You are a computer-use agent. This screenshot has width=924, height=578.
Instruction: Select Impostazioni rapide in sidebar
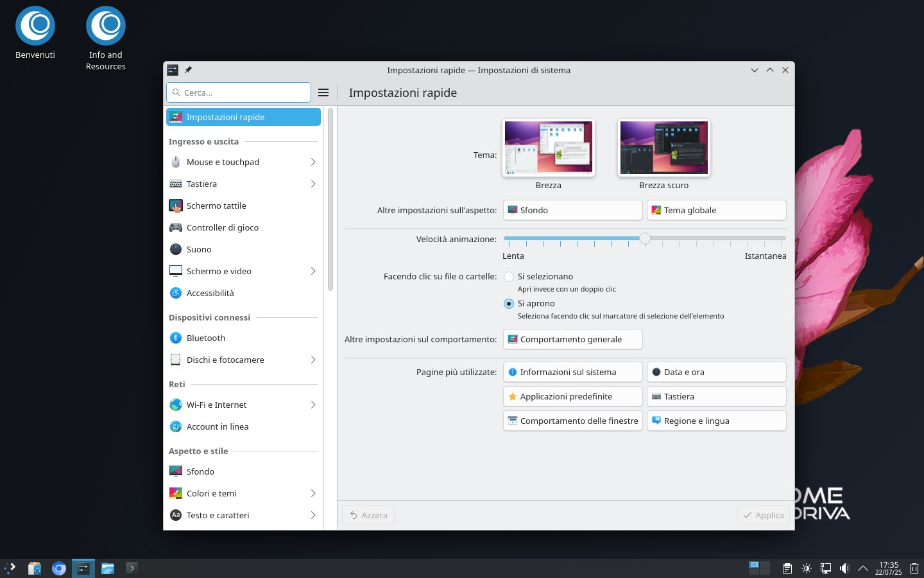click(243, 117)
